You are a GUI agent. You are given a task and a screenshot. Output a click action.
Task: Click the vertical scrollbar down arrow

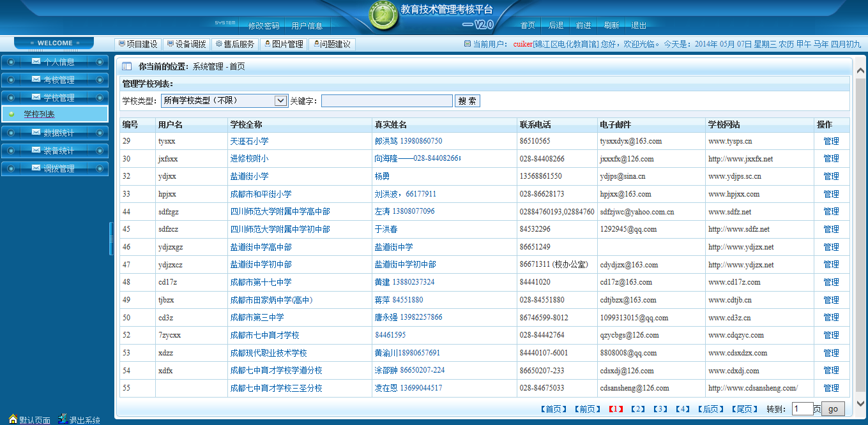pyautogui.click(x=860, y=403)
